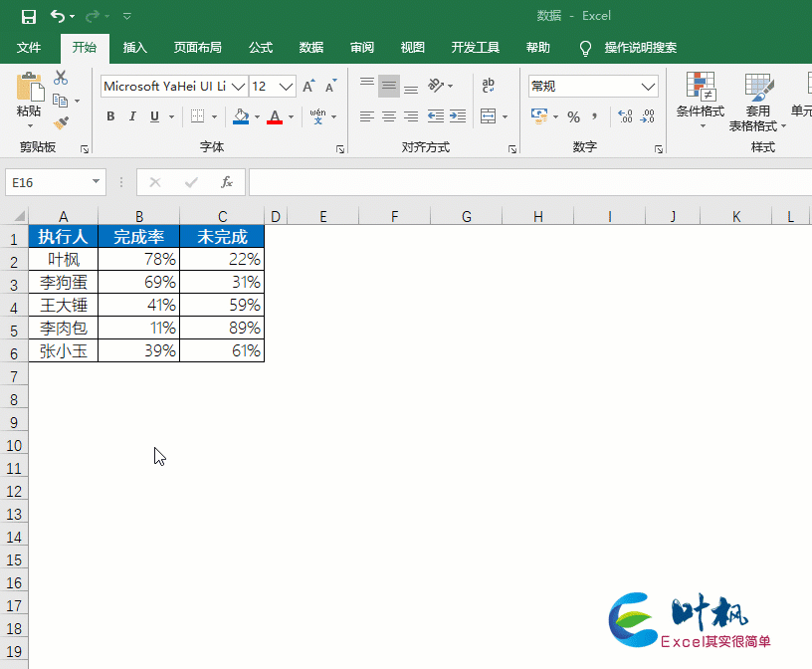Open the 公式 ribbon tab
The height and width of the screenshot is (669, 812).
point(261,47)
